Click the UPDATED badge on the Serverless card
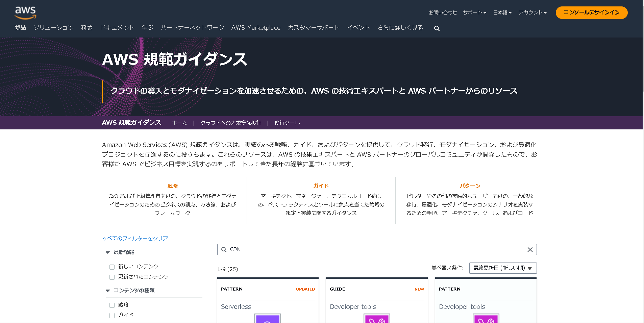Image resolution: width=644 pixels, height=323 pixels. coord(305,289)
